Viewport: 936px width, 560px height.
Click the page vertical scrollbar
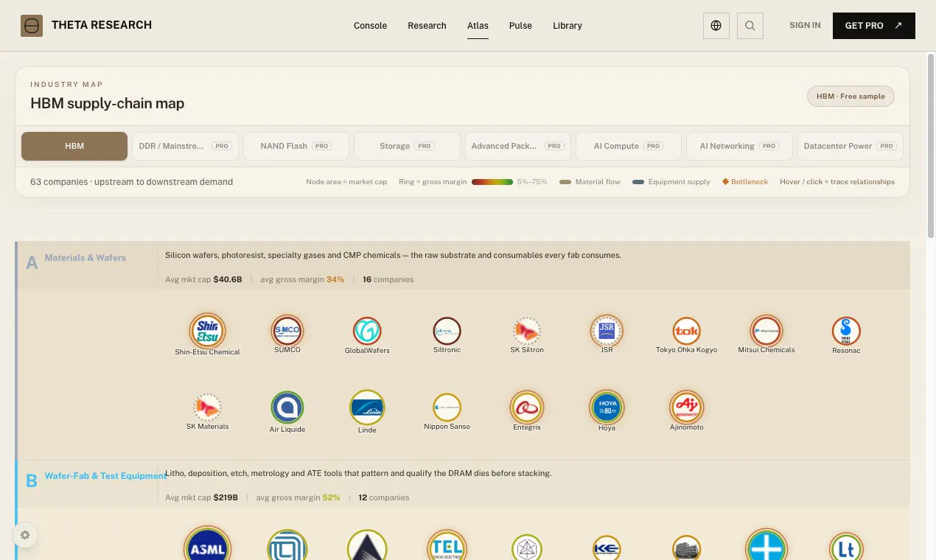pos(931,144)
